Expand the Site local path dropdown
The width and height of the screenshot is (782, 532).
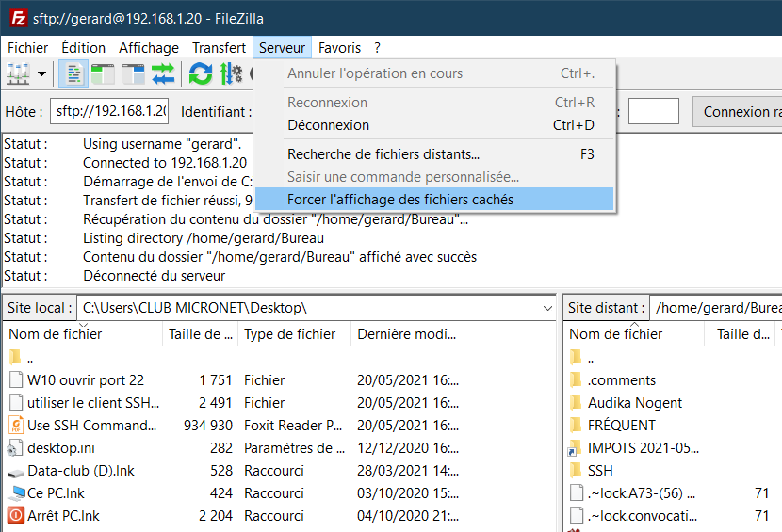[x=547, y=308]
